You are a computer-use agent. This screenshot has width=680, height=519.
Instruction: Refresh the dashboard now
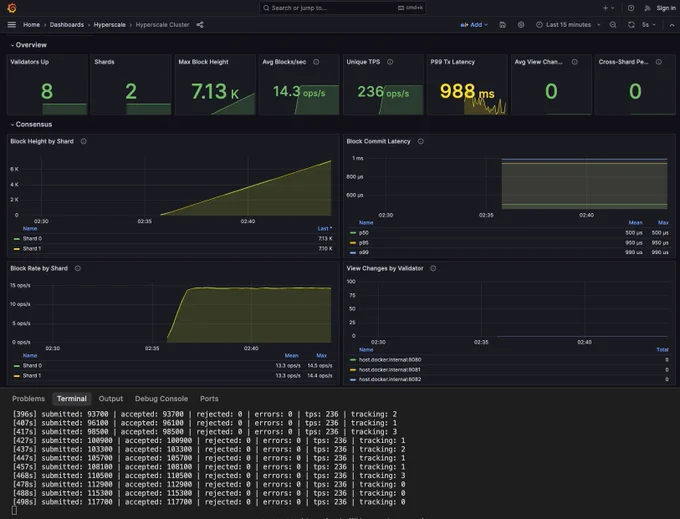coord(631,25)
